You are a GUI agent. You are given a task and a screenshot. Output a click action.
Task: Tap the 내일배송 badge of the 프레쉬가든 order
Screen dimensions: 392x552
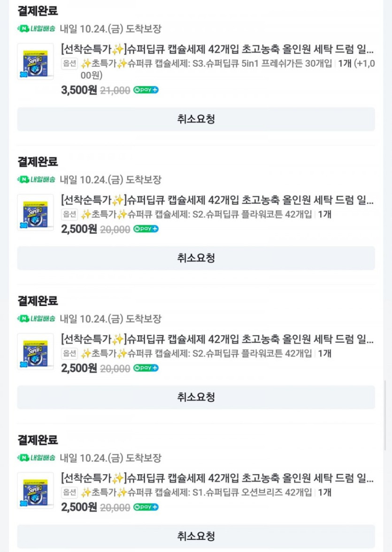pyautogui.click(x=36, y=29)
